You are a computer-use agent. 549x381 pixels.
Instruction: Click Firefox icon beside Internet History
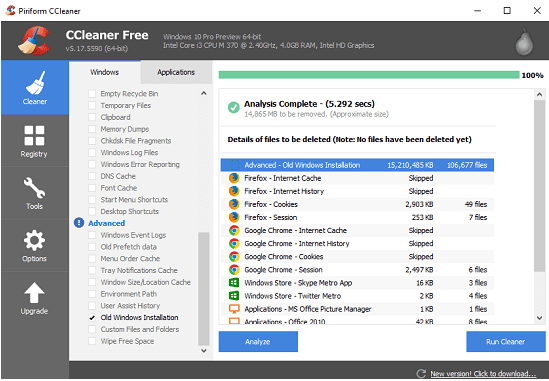[x=234, y=191]
